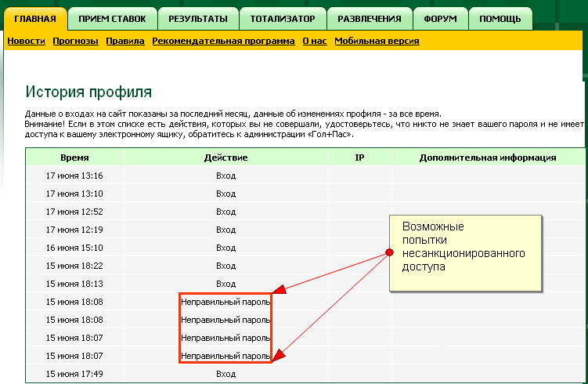This screenshot has width=588, height=384.
Task: Click the yellow annotation note box
Action: tap(466, 252)
